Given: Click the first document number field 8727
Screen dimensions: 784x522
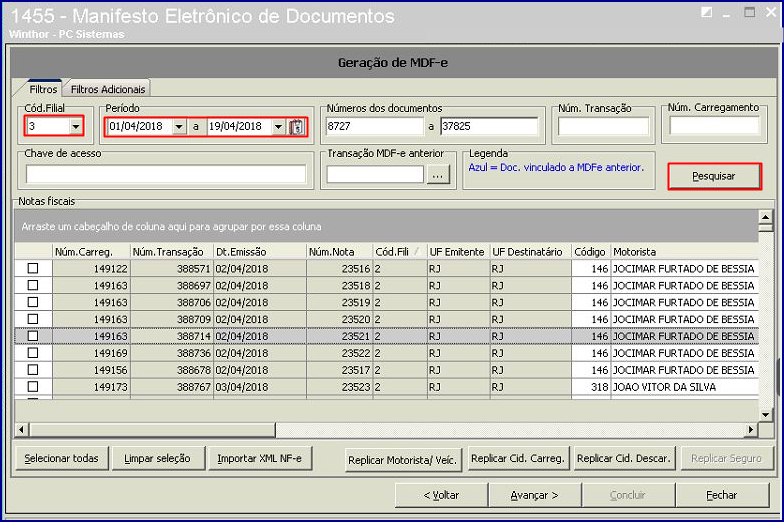Looking at the screenshot, I should [374, 126].
